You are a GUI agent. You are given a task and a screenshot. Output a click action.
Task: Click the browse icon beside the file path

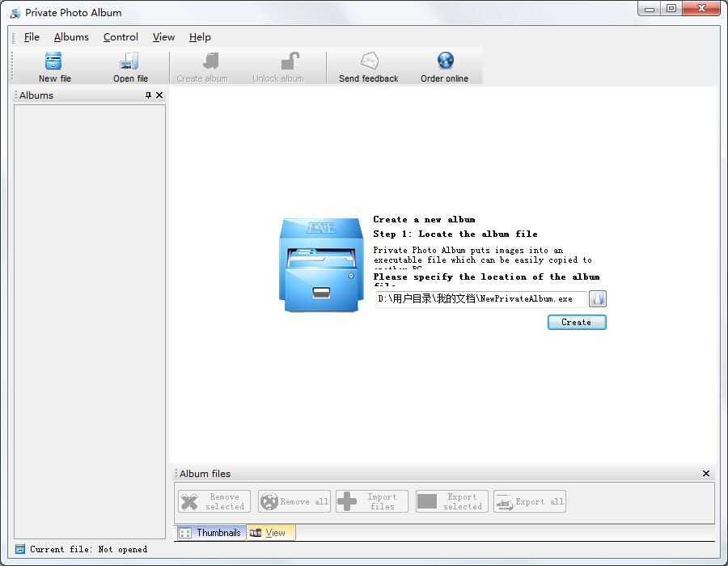tap(598, 299)
